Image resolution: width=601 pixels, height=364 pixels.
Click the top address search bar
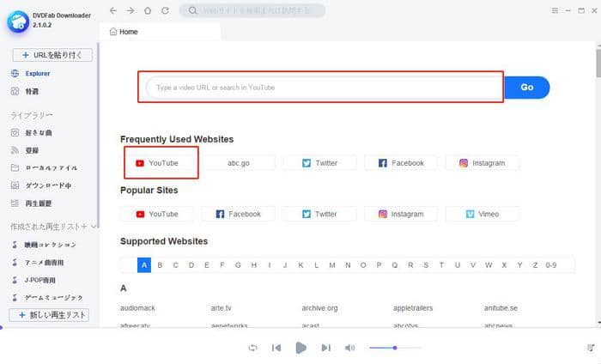pyautogui.click(x=252, y=10)
